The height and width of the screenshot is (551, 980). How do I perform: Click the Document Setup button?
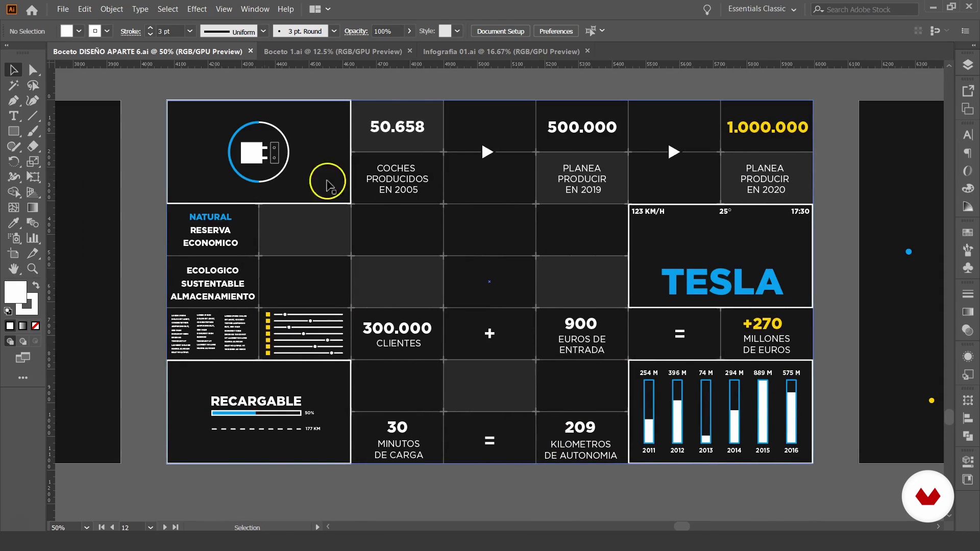pyautogui.click(x=501, y=31)
